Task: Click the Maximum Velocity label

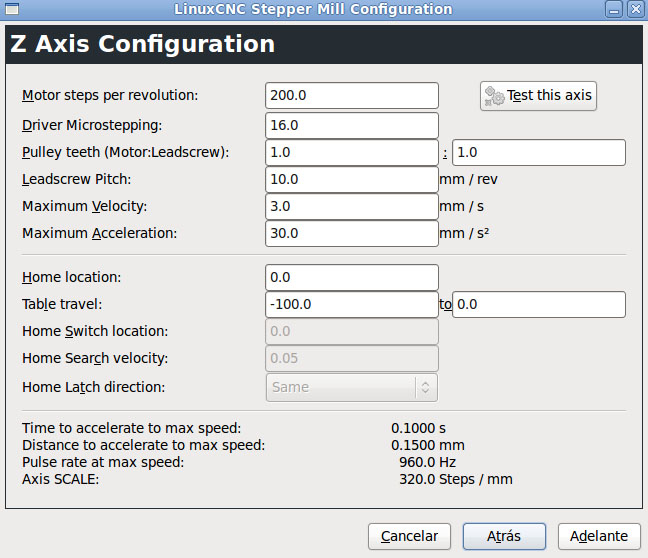Action: point(85,206)
